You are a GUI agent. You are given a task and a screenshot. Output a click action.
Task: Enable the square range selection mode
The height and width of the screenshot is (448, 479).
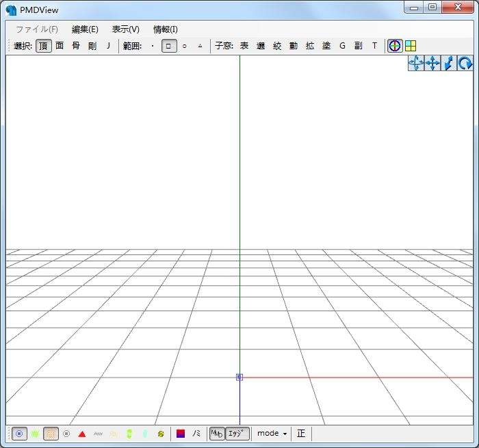[168, 46]
